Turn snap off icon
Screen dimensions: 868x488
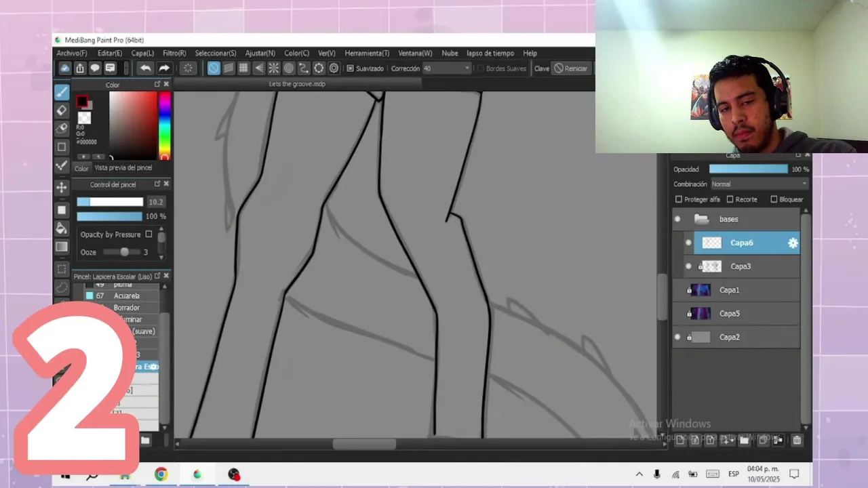coord(214,68)
